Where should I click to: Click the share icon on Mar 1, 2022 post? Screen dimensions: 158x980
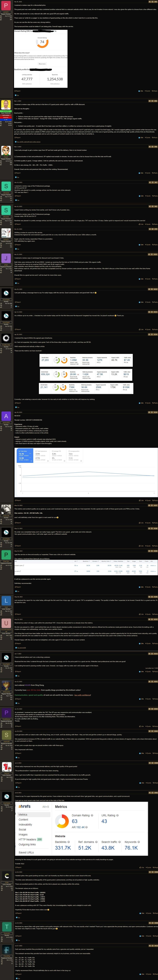[x=150, y=101]
